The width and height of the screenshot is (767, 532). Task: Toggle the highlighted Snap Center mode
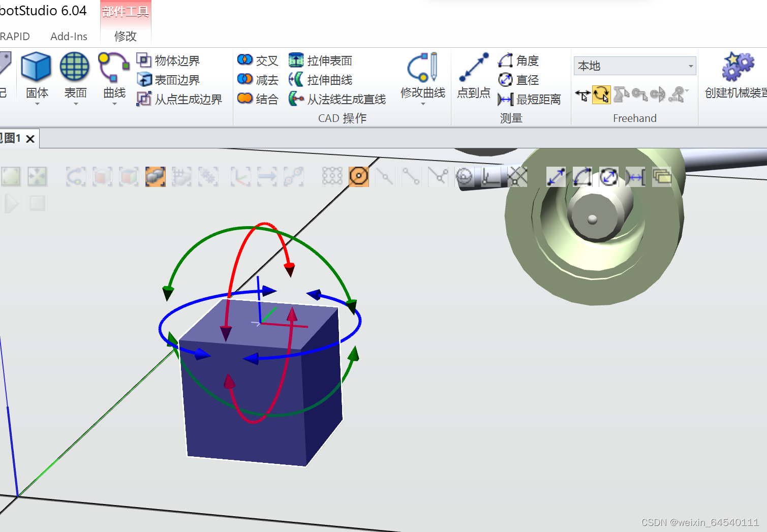click(359, 177)
